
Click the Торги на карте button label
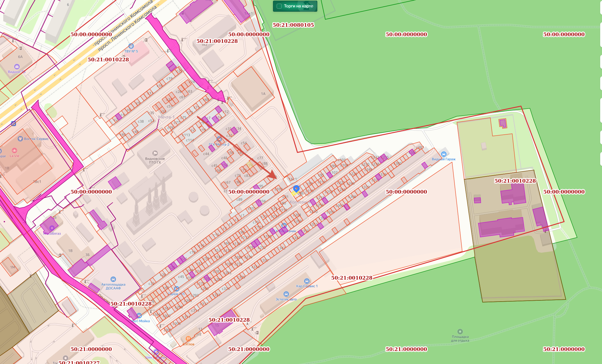[298, 6]
